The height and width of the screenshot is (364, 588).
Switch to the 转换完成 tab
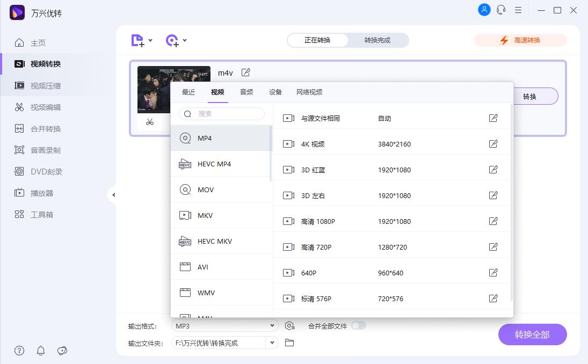click(378, 40)
